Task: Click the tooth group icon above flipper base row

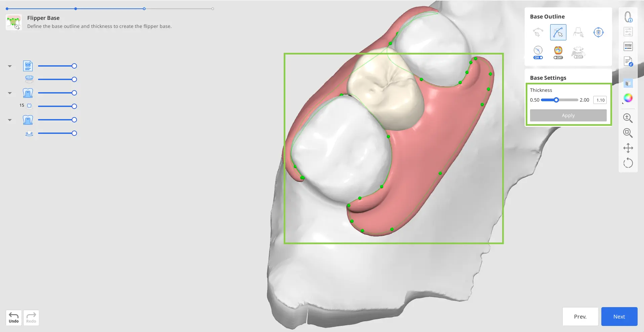Action: pos(28,120)
